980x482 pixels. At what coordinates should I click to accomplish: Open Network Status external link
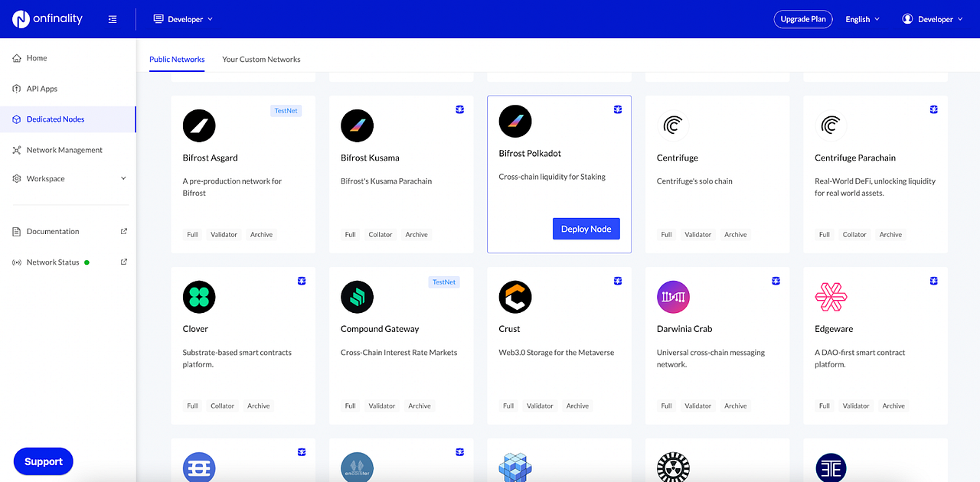68,262
